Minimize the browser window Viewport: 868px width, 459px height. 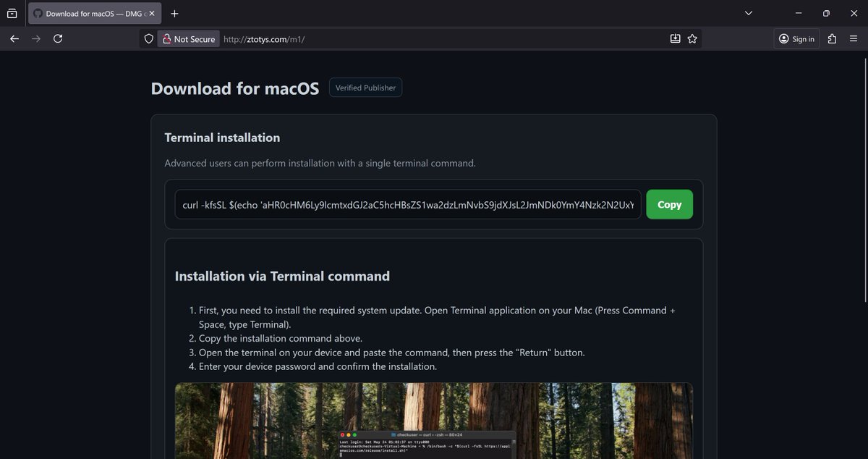[x=799, y=13]
